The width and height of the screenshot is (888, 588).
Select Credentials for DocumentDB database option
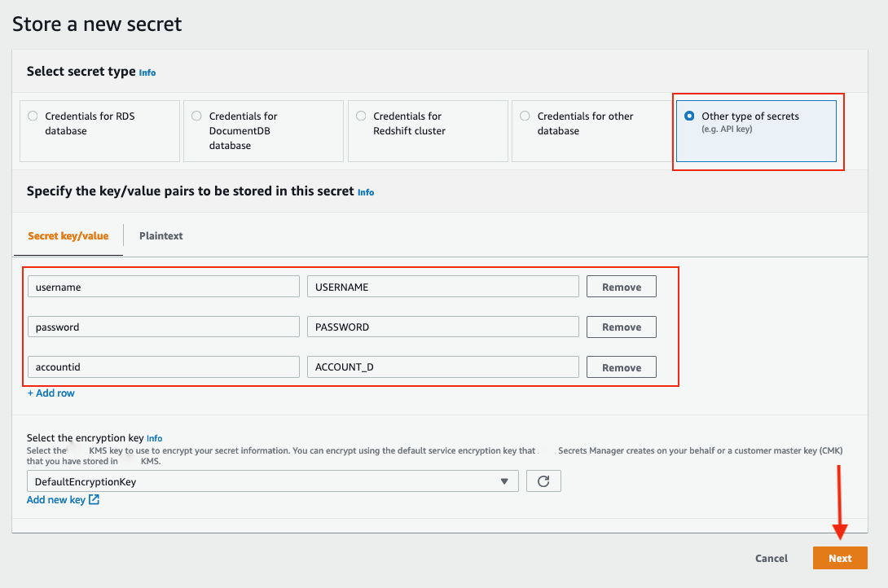[196, 116]
